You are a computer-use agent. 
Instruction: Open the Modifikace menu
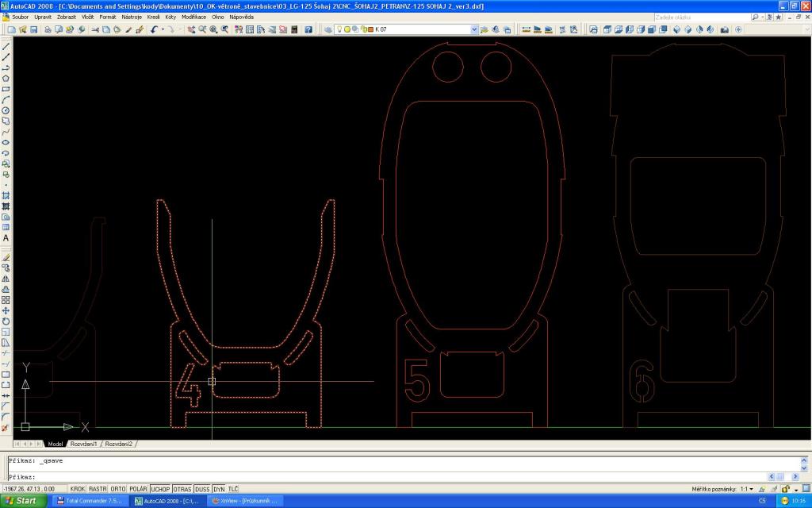click(x=193, y=17)
